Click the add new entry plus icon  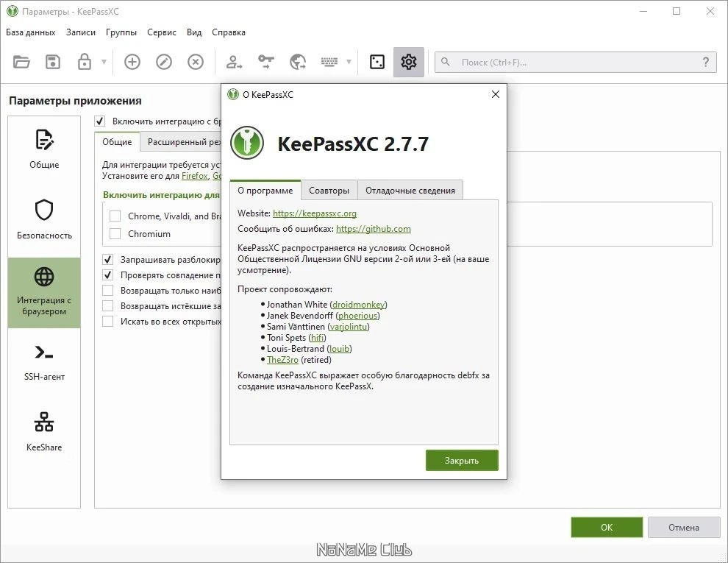[x=132, y=62]
